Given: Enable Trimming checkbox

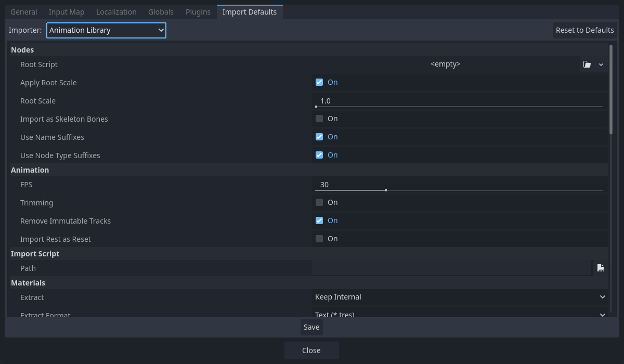Looking at the screenshot, I should [319, 202].
